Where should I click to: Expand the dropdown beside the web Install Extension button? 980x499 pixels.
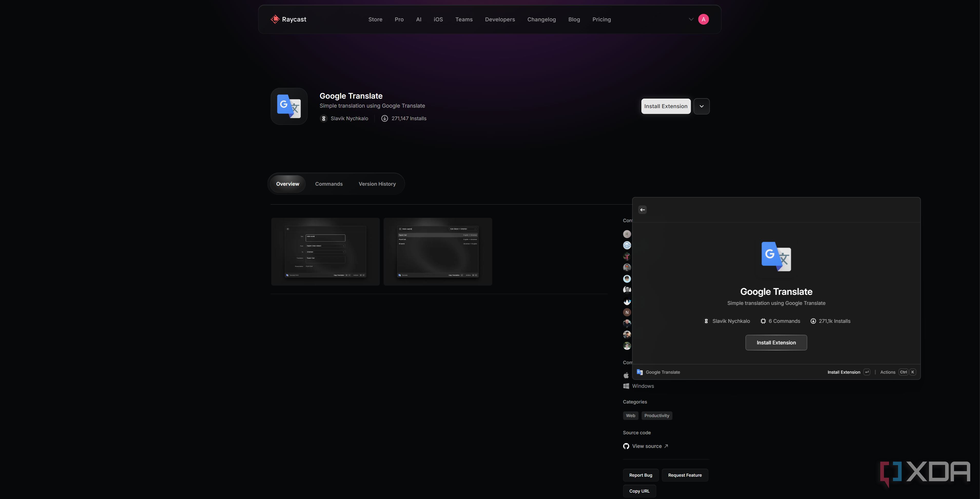[x=702, y=106]
